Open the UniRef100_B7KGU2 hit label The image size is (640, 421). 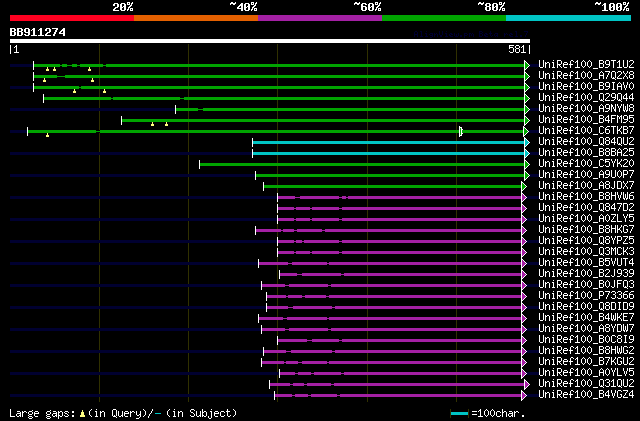coord(586,362)
